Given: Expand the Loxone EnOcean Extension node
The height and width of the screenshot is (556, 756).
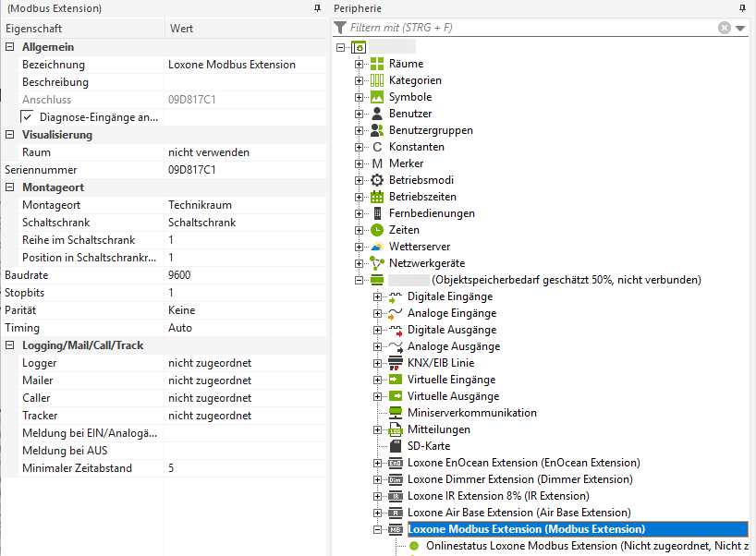Looking at the screenshot, I should click(x=377, y=463).
